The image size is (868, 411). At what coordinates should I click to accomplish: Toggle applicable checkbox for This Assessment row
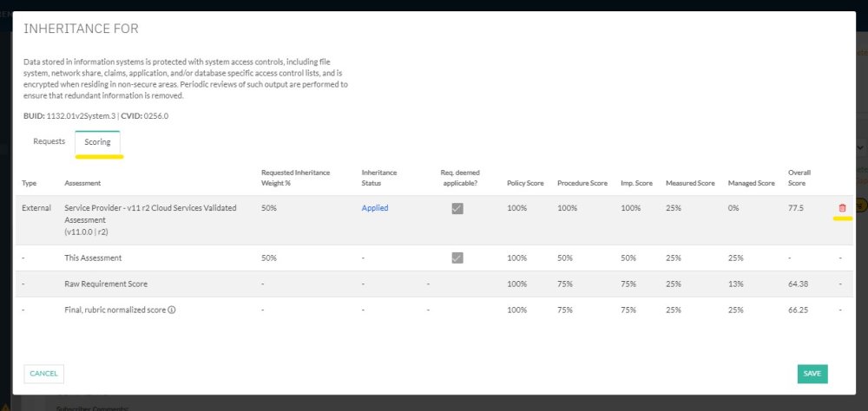pos(457,258)
